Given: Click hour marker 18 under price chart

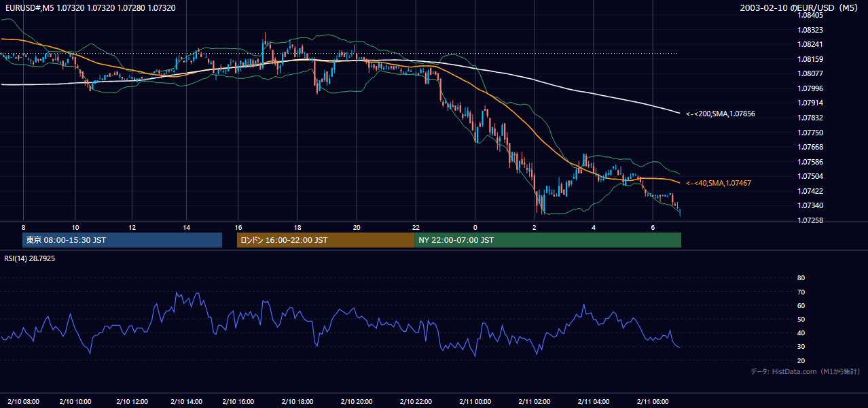Looking at the screenshot, I should pos(297,227).
